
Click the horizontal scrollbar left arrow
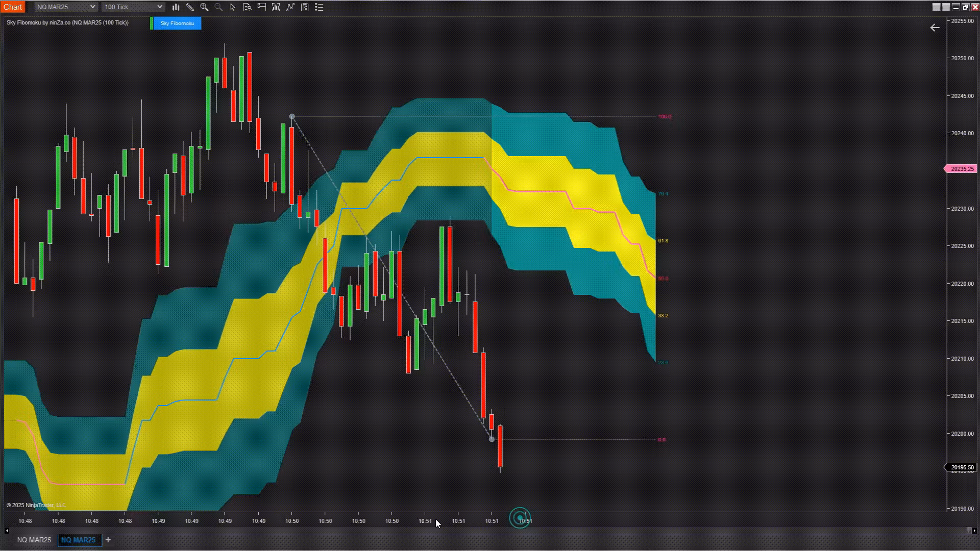point(7,531)
